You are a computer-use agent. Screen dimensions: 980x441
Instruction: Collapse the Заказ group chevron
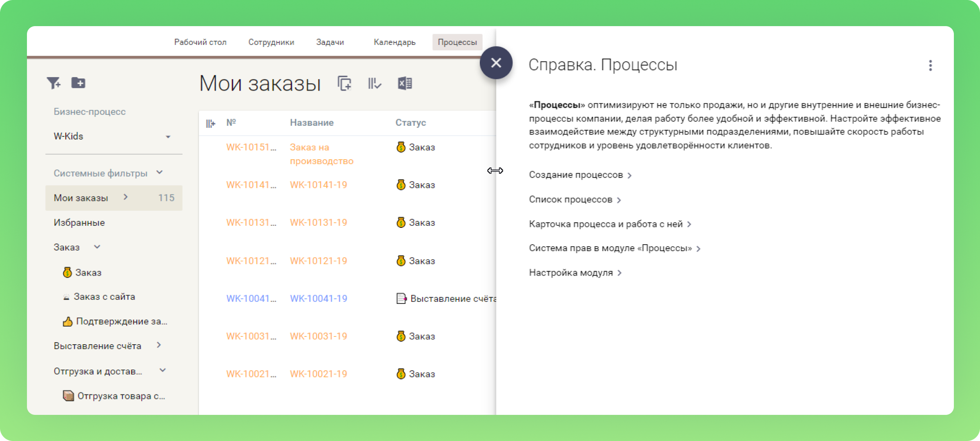coord(97,247)
